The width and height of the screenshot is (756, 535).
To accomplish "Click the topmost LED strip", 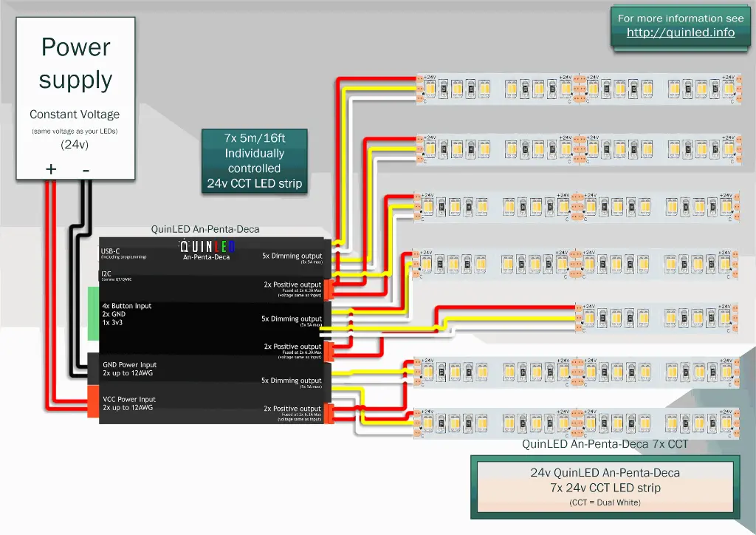I will [x=579, y=89].
